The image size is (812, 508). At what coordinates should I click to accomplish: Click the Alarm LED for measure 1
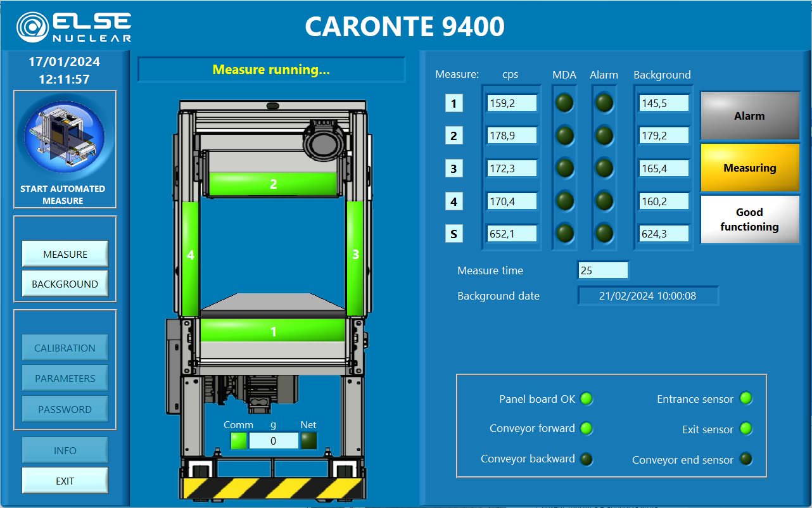[x=604, y=103]
